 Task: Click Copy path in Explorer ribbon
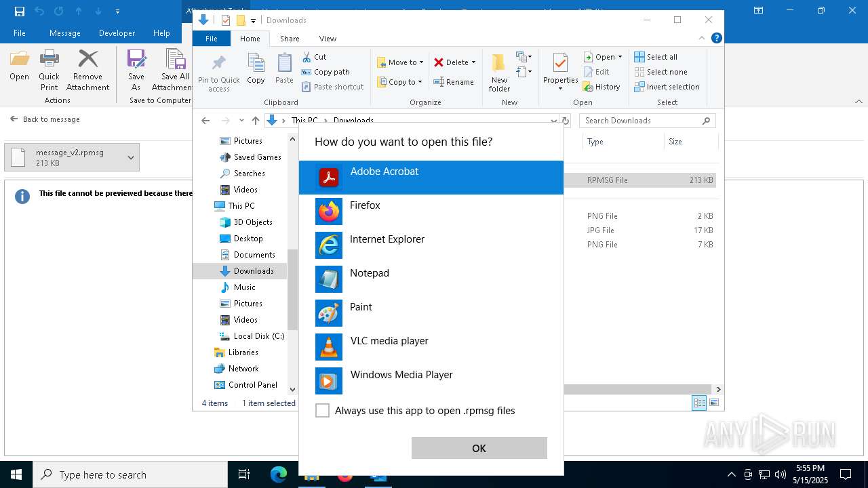pyautogui.click(x=325, y=72)
